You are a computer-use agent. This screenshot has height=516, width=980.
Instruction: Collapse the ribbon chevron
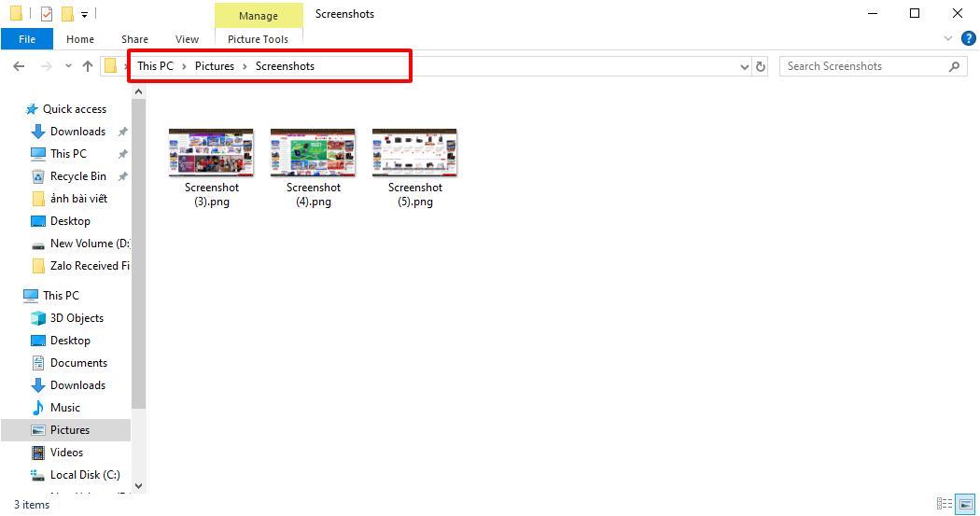[x=948, y=39]
